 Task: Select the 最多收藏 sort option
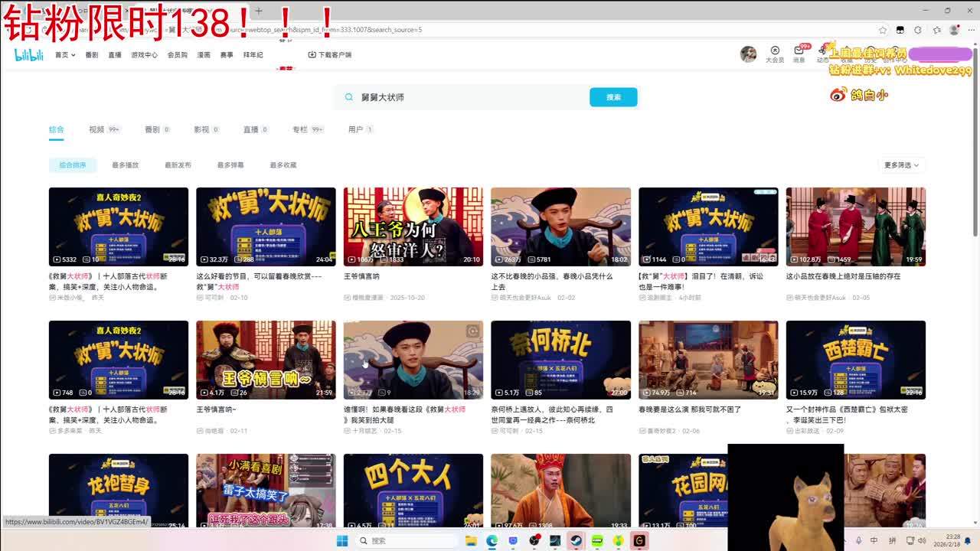click(283, 165)
